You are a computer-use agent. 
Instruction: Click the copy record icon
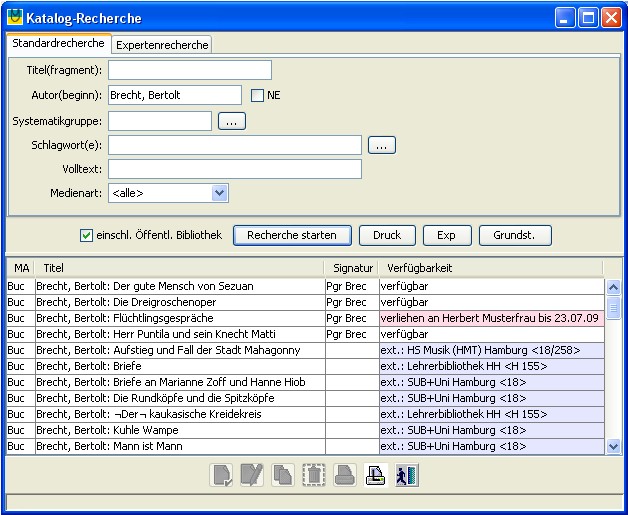coord(283,476)
